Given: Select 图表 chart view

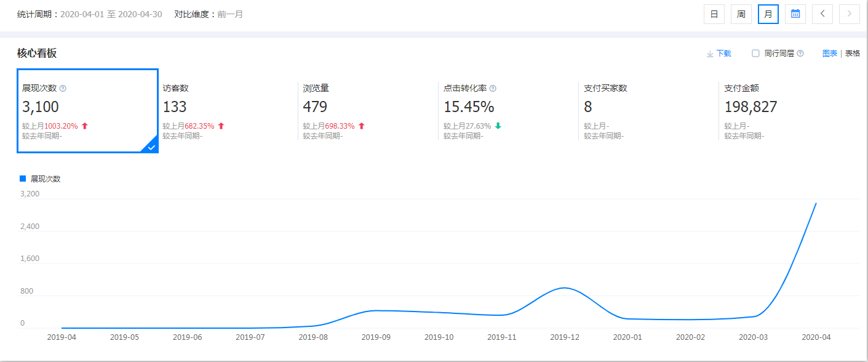Looking at the screenshot, I should coord(830,54).
